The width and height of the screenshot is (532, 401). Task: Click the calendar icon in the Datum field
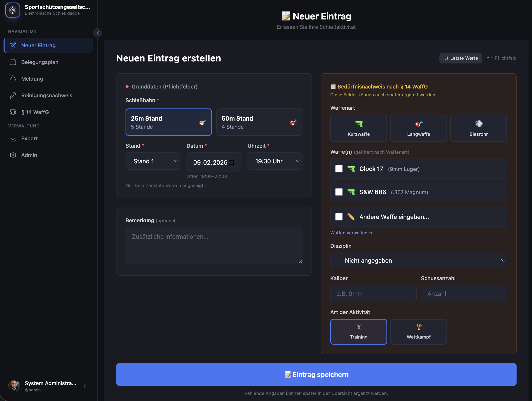click(x=231, y=162)
